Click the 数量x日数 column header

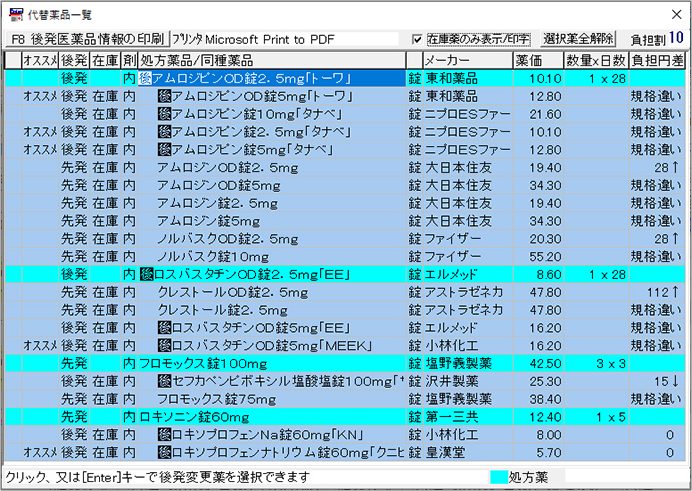pyautogui.click(x=596, y=60)
